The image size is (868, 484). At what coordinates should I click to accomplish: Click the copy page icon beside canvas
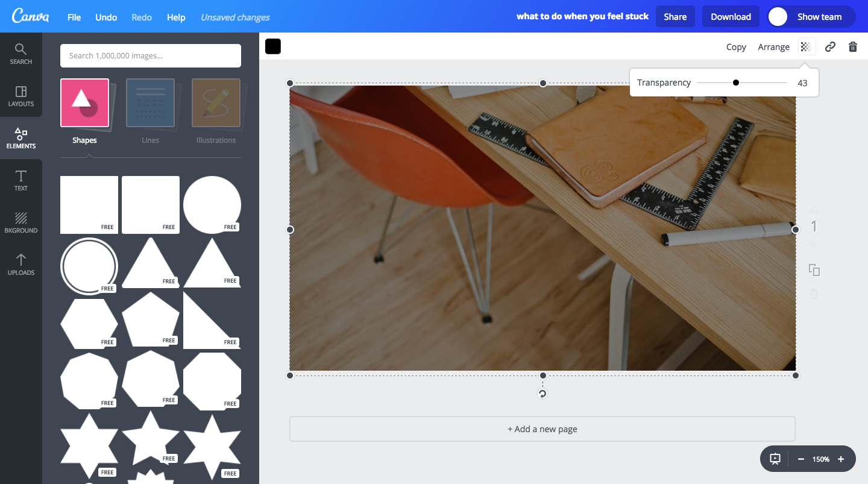pos(814,270)
